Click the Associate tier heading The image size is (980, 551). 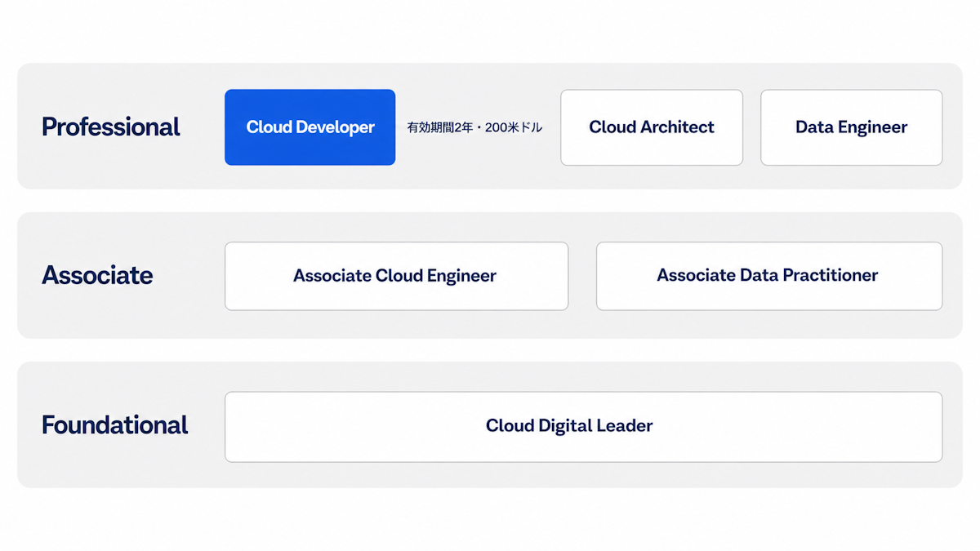tap(97, 276)
